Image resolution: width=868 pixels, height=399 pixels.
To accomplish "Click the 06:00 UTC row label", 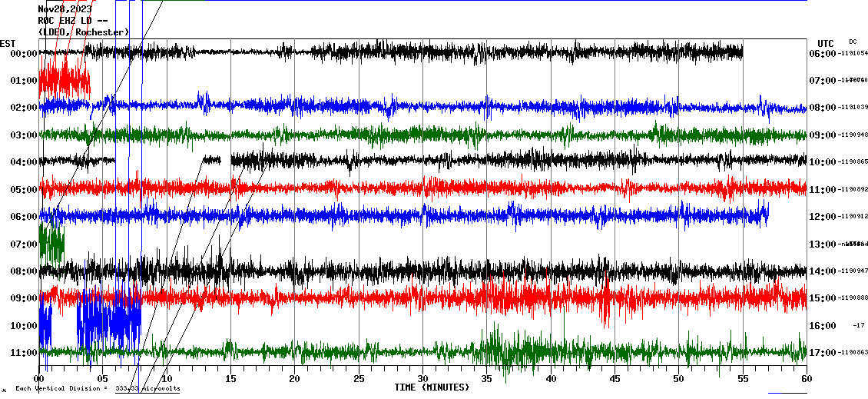I will pyautogui.click(x=823, y=54).
